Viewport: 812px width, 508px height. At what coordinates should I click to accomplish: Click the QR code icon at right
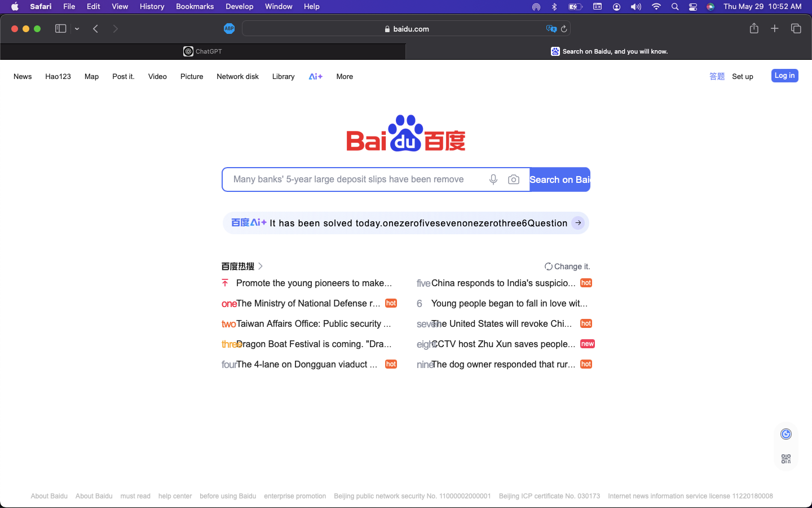pos(786,459)
